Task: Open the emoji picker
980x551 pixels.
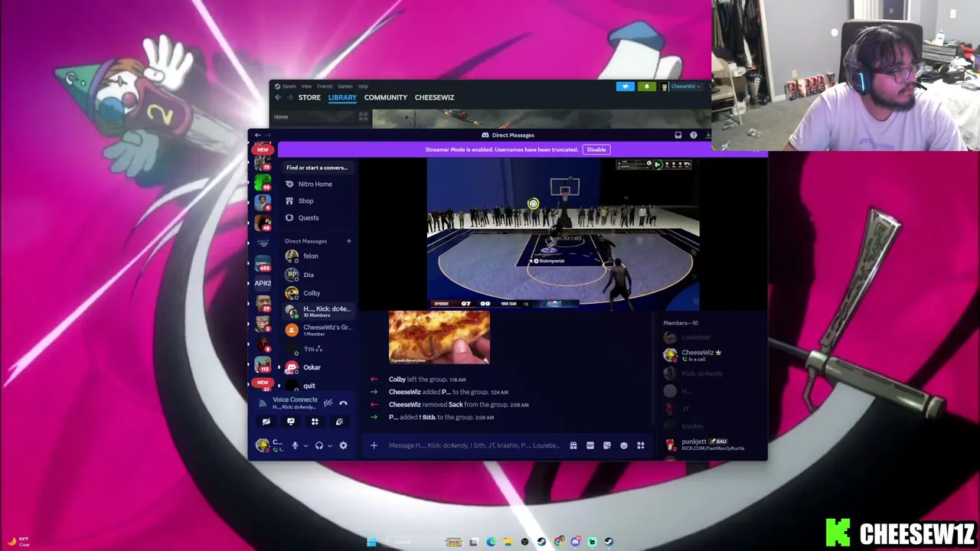Action: tap(623, 445)
